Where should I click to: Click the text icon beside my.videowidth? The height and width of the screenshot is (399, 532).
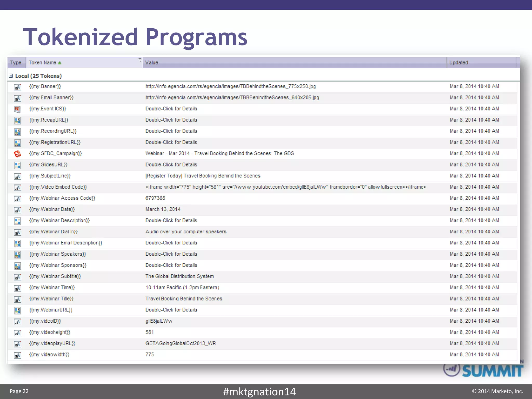pos(17,355)
